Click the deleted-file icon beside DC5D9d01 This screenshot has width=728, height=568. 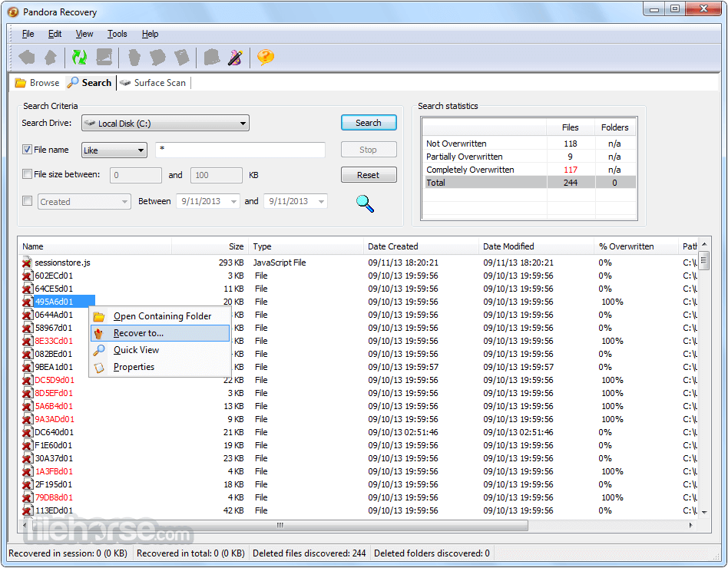coord(28,380)
